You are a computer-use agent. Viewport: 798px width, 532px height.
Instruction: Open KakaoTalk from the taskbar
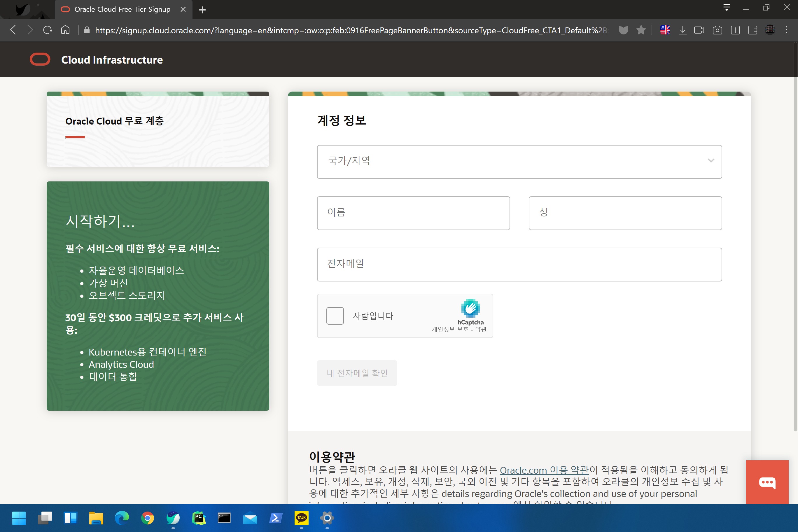[x=301, y=518]
